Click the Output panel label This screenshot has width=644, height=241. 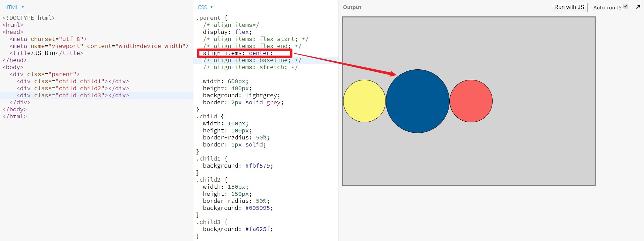(x=352, y=7)
